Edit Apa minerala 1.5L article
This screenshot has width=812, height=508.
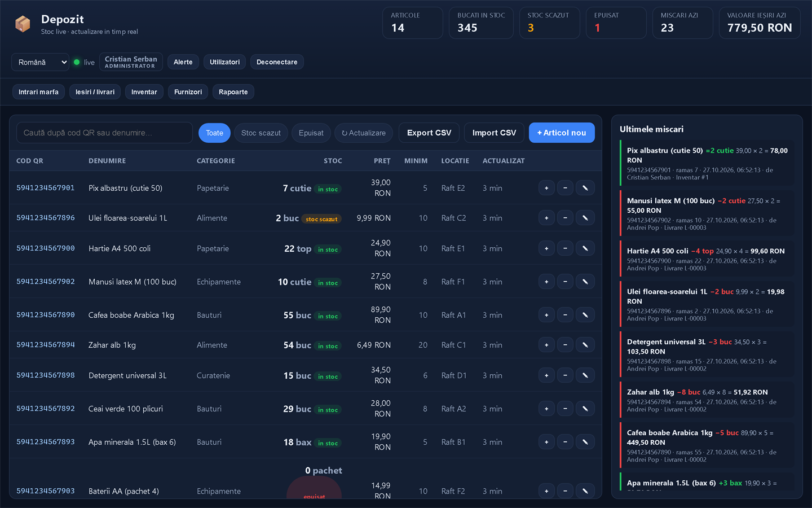tap(585, 442)
